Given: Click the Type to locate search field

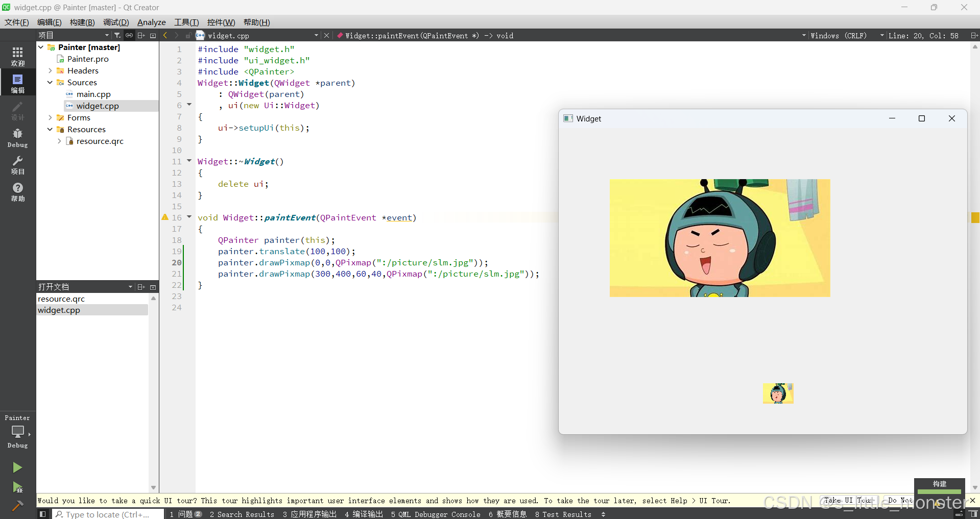Looking at the screenshot, I should pos(108,514).
